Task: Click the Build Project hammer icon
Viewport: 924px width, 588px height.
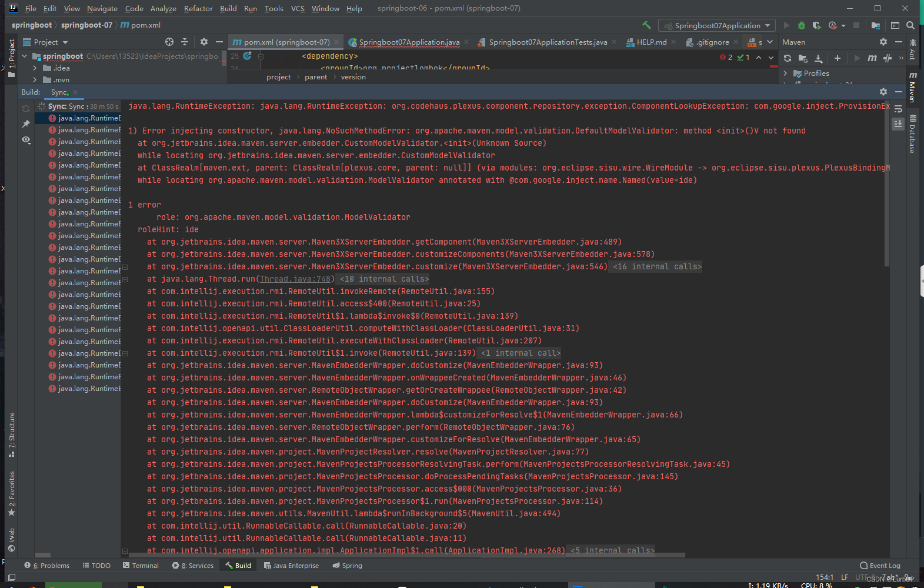Action: 646,25
